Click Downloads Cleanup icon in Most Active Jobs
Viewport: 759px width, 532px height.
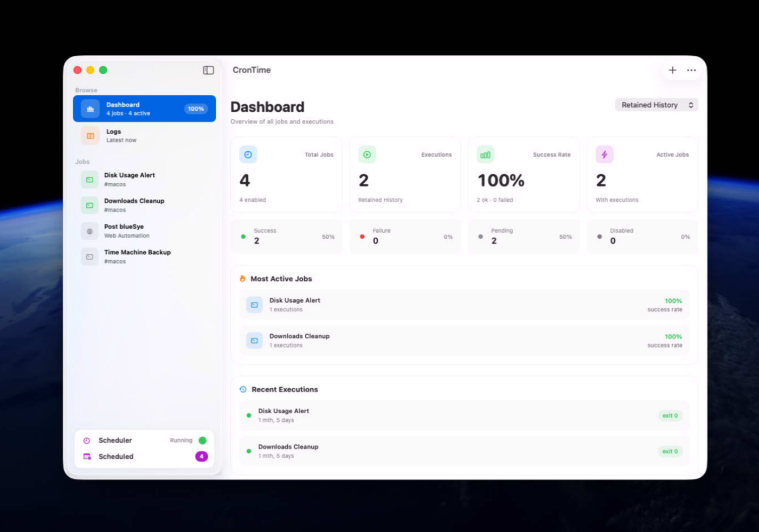pos(254,341)
